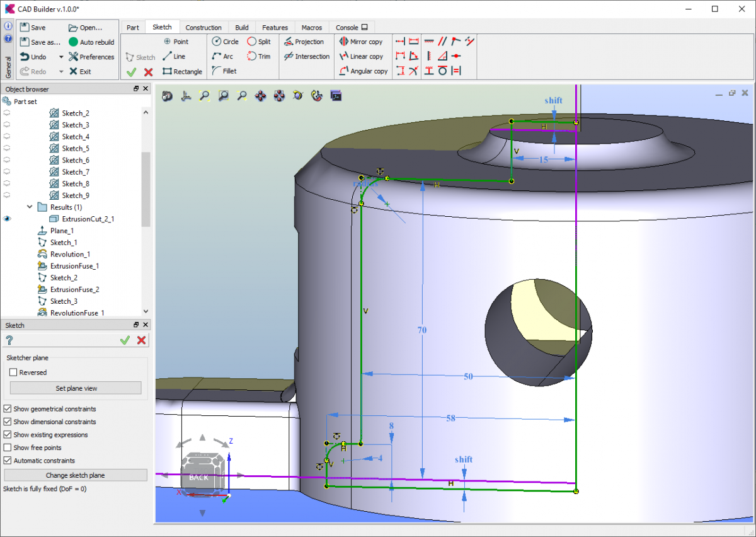Screen dimensions: 756x537
Task: Select the Fillet tool
Action: pos(224,71)
